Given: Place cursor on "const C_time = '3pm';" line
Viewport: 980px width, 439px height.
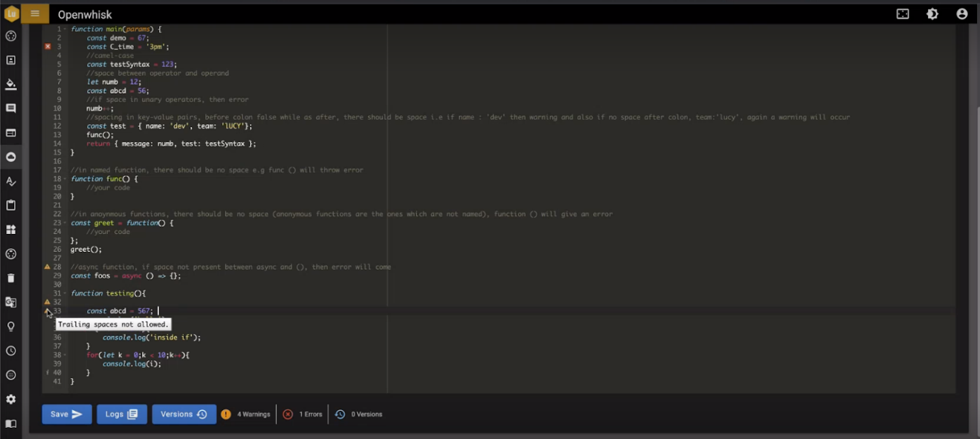Looking at the screenshot, I should [x=128, y=47].
